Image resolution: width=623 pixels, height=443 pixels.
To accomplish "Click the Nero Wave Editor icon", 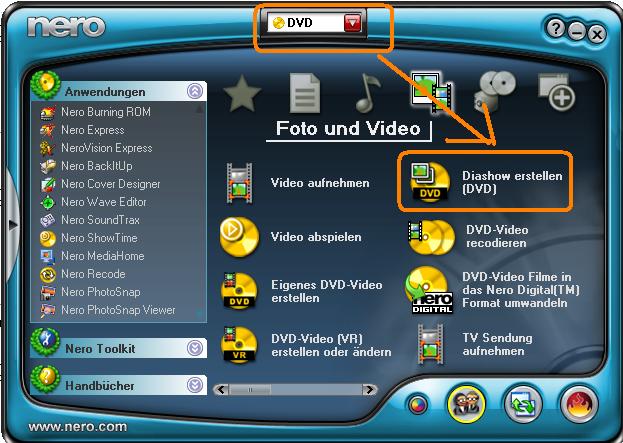I will (x=48, y=203).
